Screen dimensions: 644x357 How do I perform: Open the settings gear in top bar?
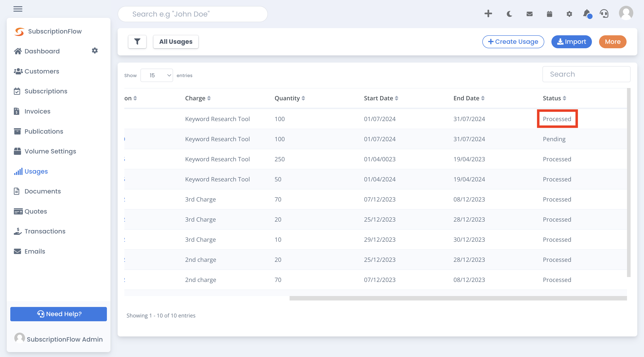pos(569,14)
